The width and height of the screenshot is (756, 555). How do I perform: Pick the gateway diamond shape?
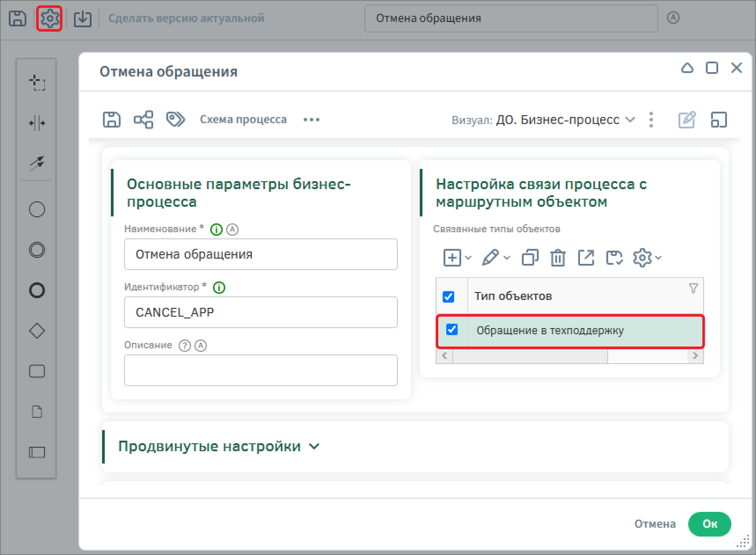[37, 331]
